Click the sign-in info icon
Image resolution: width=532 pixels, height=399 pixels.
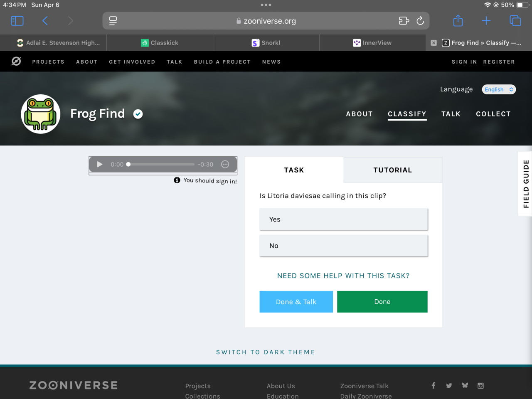(177, 180)
